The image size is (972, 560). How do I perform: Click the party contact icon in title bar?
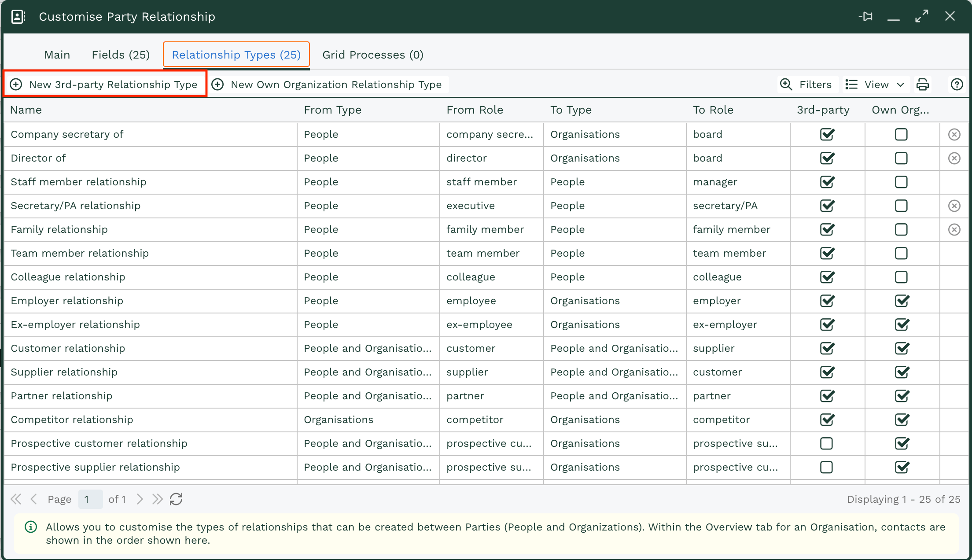[18, 17]
